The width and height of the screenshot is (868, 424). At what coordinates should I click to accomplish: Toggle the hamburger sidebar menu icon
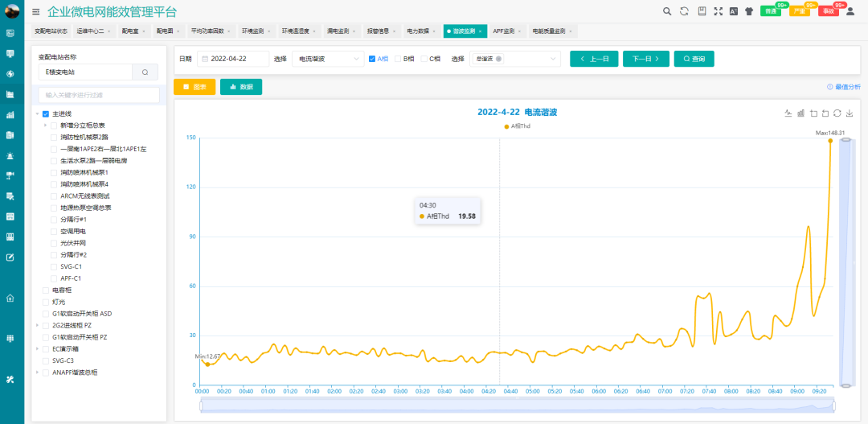tap(36, 11)
